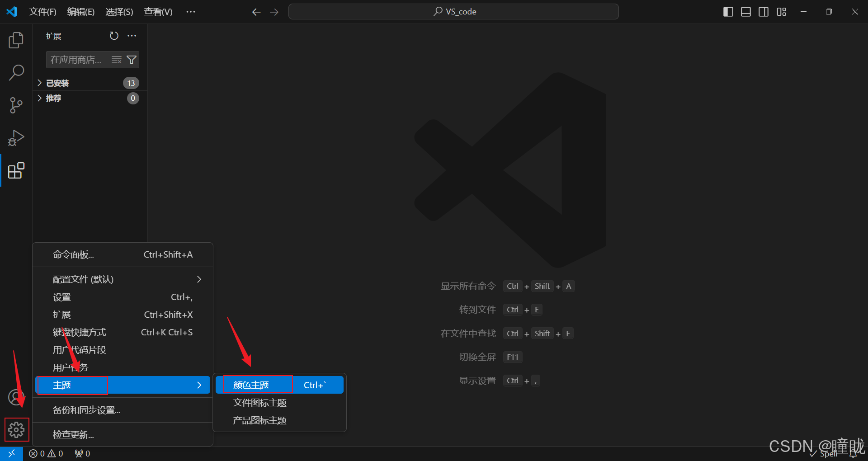Viewport: 868px width, 461px height.
Task: Click the 13 installed extensions badge
Action: pyautogui.click(x=131, y=83)
